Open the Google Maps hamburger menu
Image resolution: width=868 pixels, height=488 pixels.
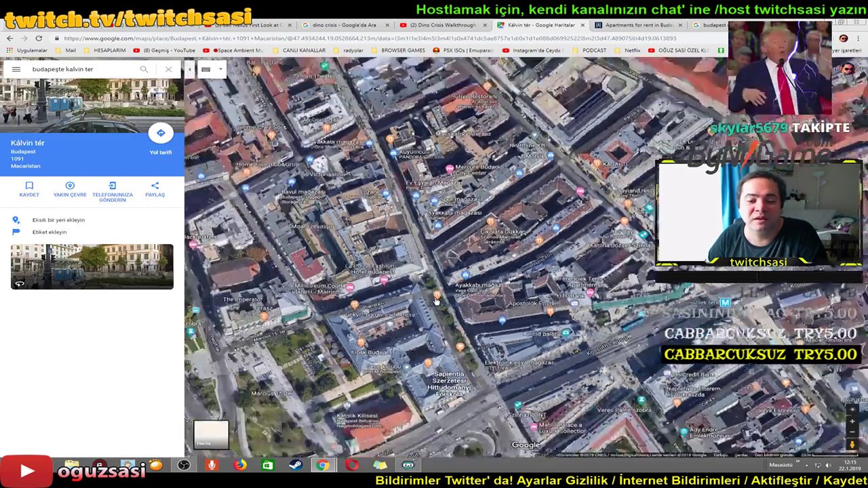(16, 69)
